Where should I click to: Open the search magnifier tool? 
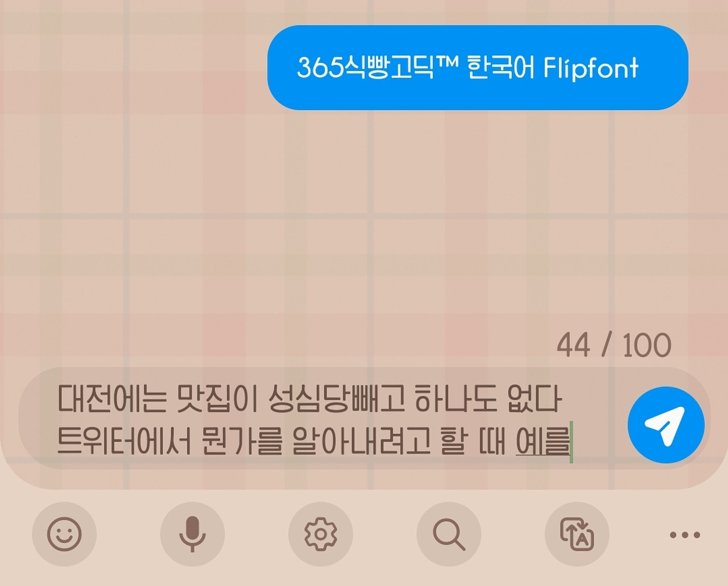pos(448,534)
